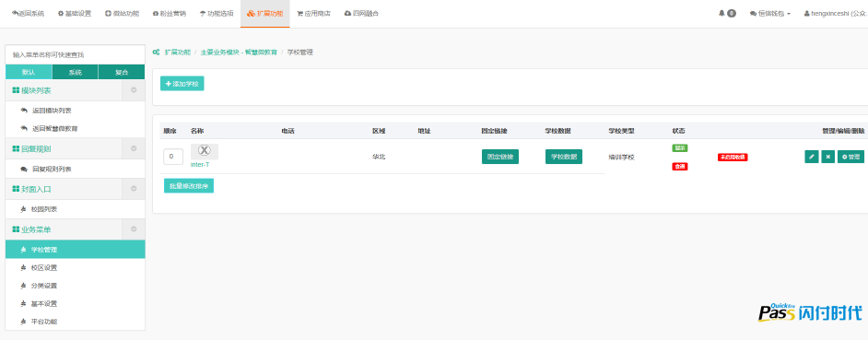Switch to the 默认 sidebar tab
868x340 pixels.
[29, 72]
